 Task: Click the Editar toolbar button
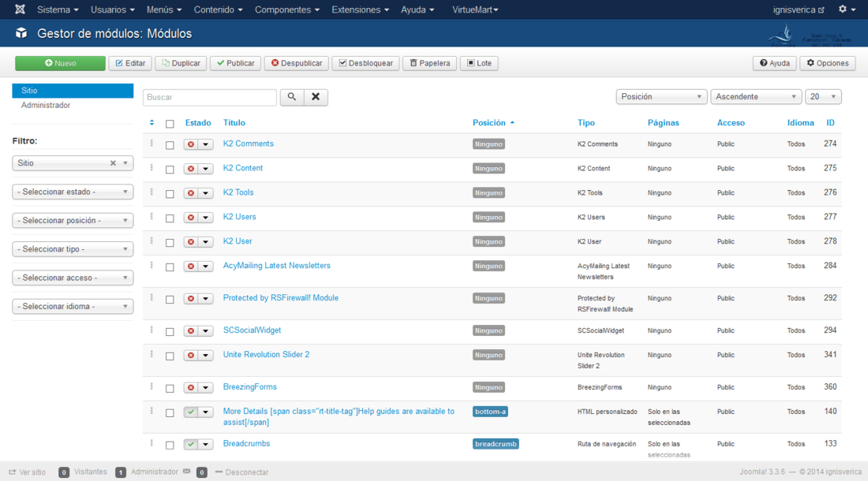[x=130, y=63]
